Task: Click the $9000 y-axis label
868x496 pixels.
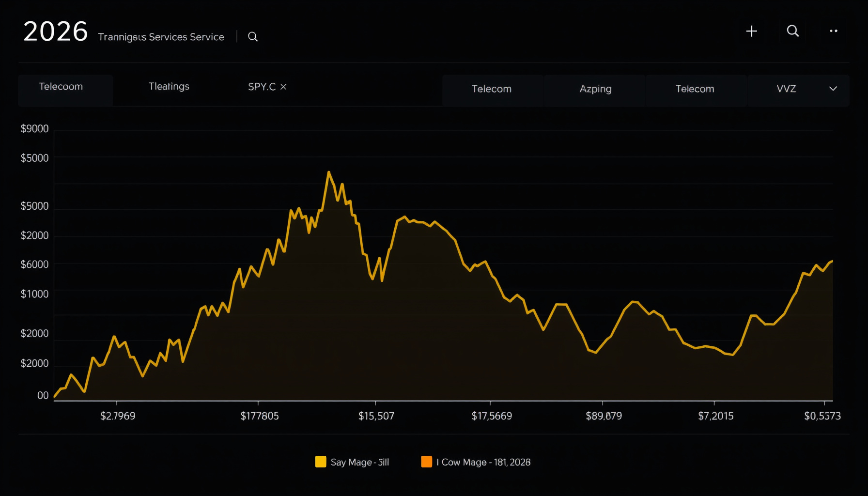Action: click(x=34, y=129)
